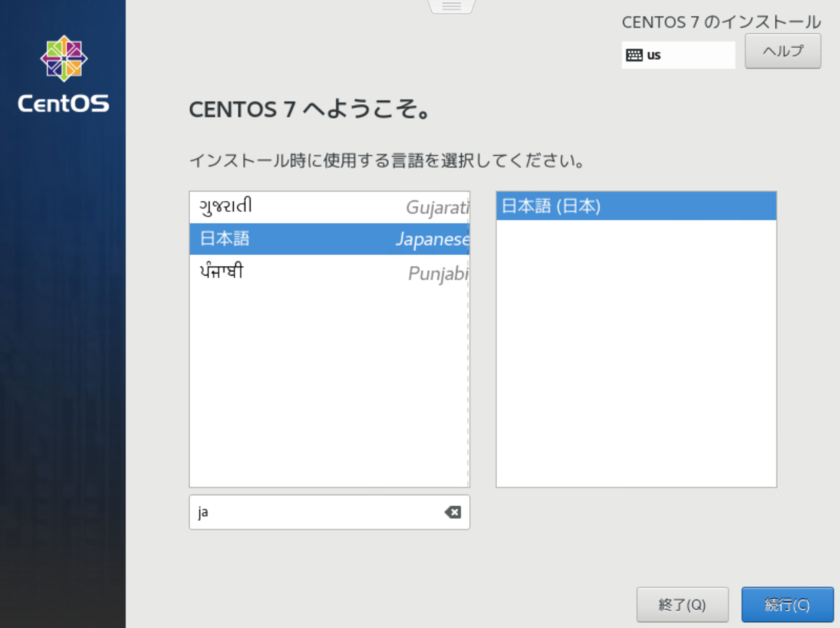The image size is (840, 628).
Task: Click the CENTOS 7 のインストール title
Action: 721,22
